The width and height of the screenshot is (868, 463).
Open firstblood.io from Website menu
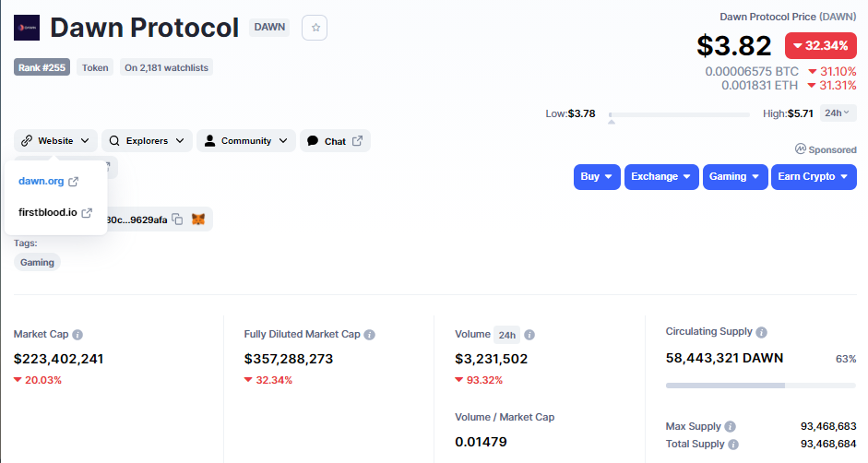[48, 212]
